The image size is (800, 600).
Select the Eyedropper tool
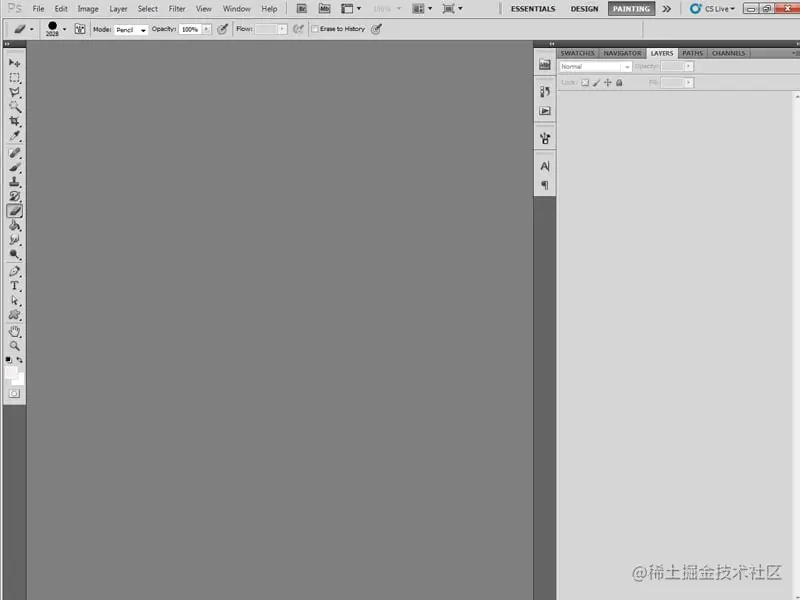[x=13, y=135]
